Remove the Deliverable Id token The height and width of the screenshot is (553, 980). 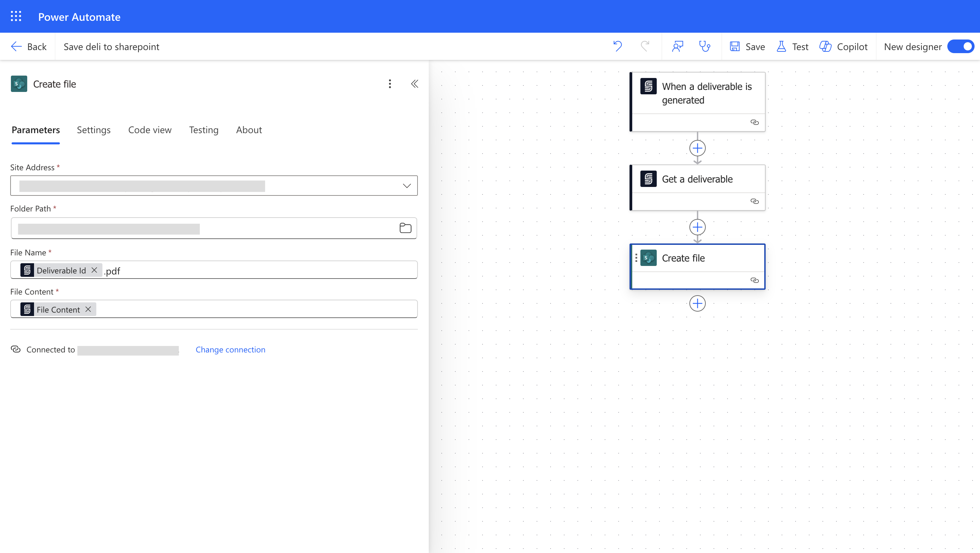[94, 270]
